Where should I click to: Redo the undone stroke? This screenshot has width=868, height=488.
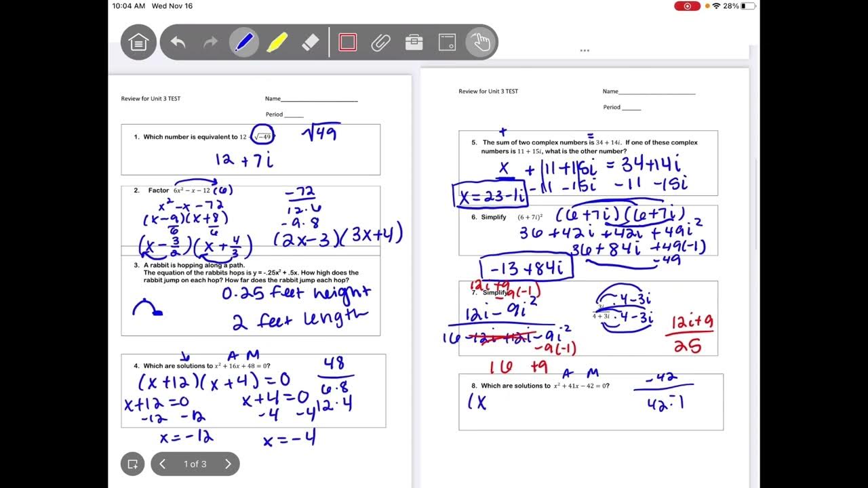211,43
